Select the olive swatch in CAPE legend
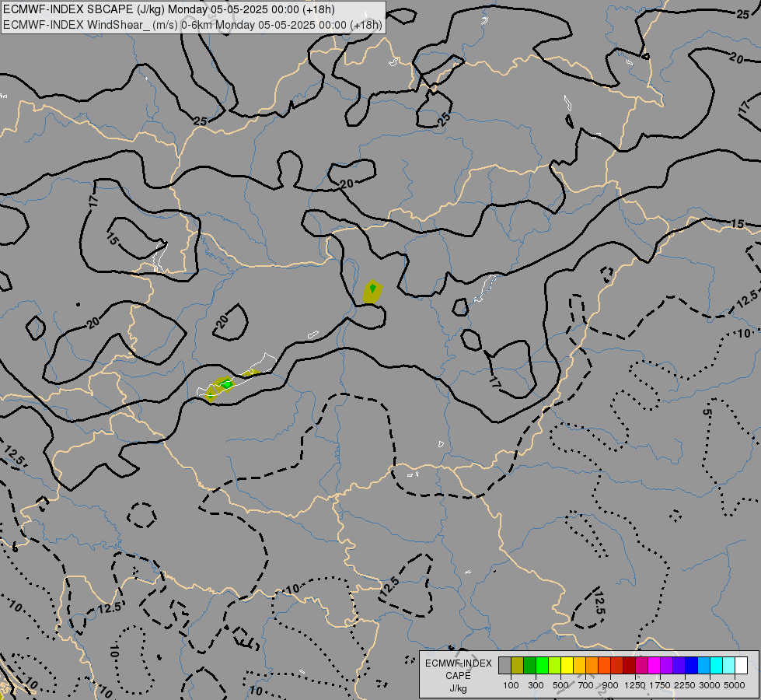Viewport: 761px width, 700px height. (518, 665)
